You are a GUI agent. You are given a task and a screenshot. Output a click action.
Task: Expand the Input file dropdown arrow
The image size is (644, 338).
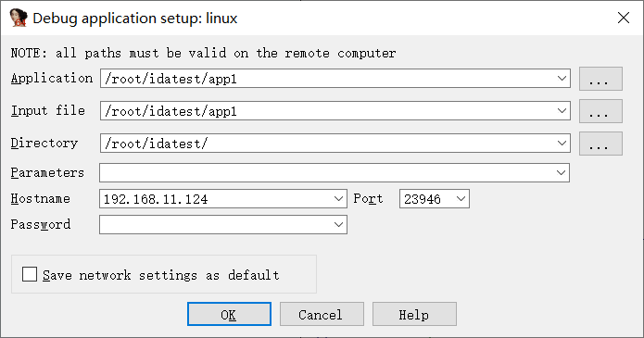[562, 110]
